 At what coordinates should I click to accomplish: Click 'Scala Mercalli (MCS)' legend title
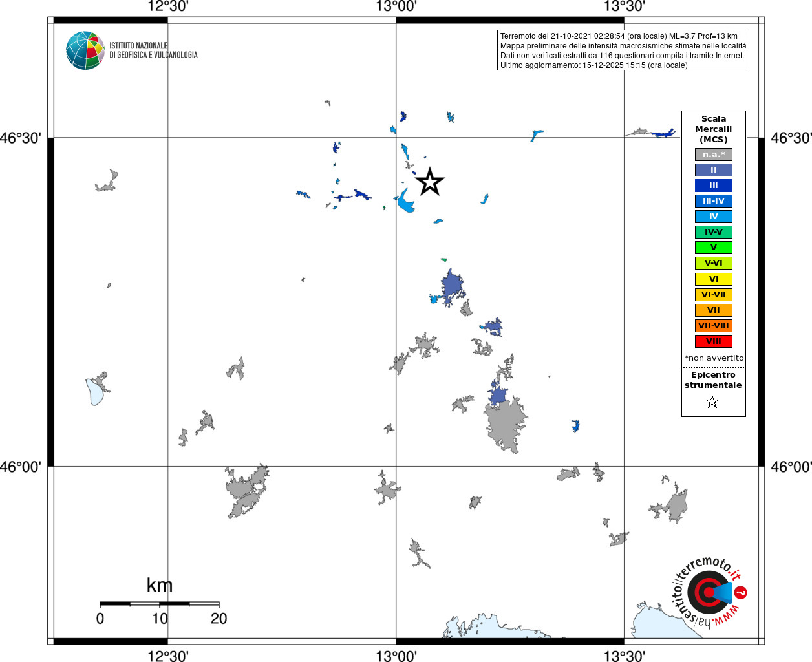pyautogui.click(x=714, y=129)
